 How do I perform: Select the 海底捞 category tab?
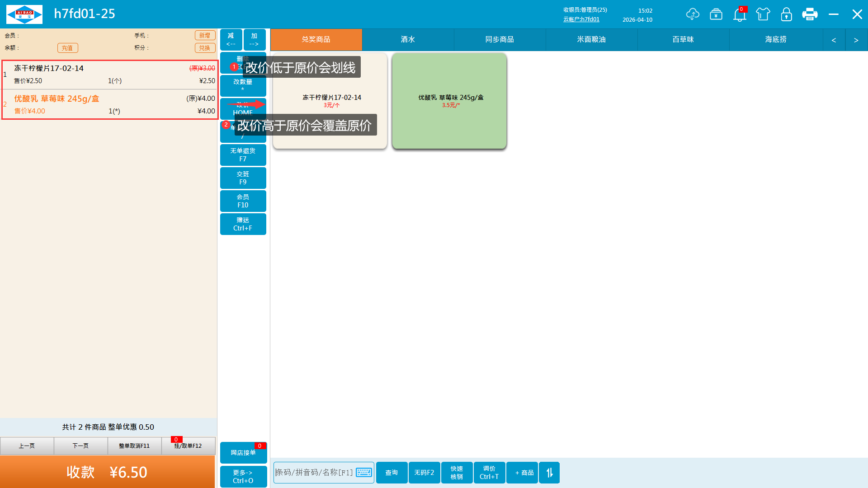click(x=776, y=40)
